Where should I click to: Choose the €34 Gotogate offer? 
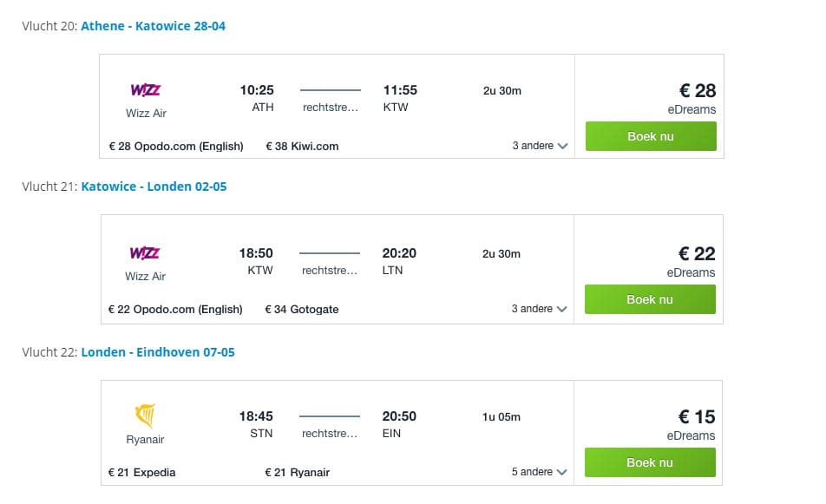[301, 310]
